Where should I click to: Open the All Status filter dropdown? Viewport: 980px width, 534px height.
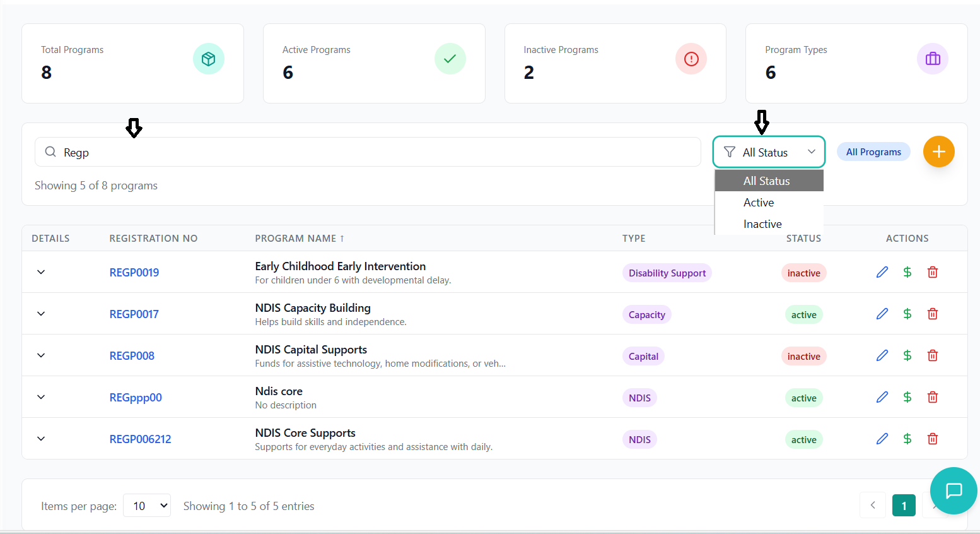tap(769, 152)
